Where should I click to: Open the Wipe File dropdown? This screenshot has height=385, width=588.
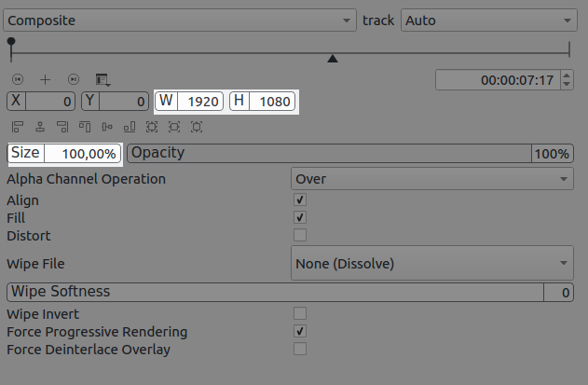[x=431, y=264]
